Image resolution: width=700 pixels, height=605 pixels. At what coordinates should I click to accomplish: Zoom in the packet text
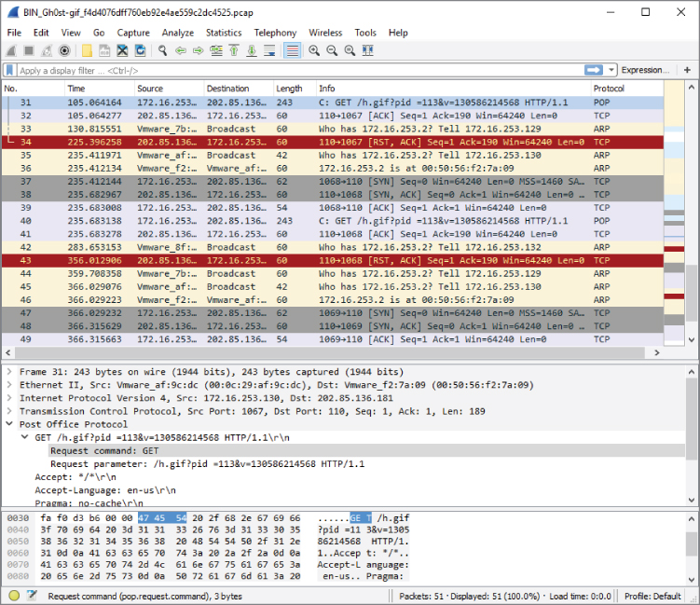[x=314, y=50]
